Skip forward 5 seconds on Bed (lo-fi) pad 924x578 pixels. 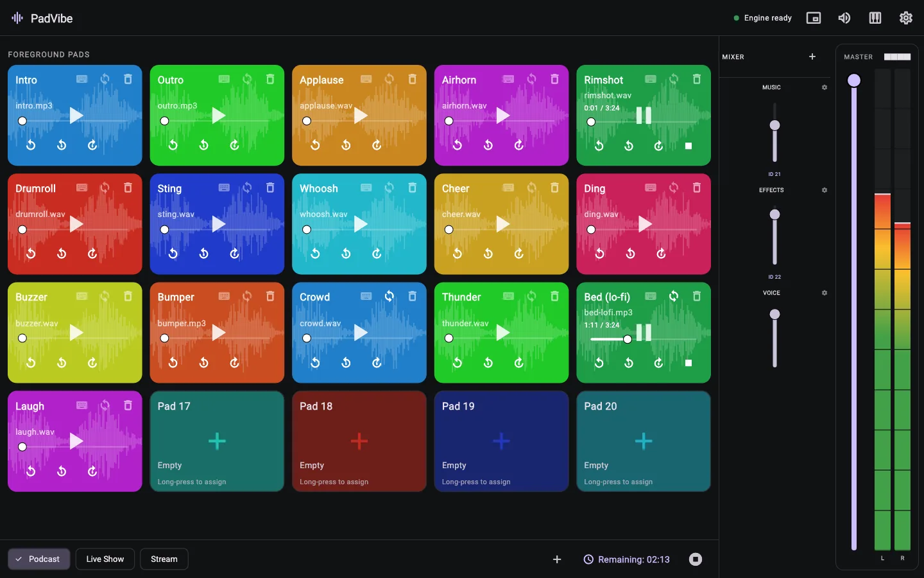coord(658,363)
